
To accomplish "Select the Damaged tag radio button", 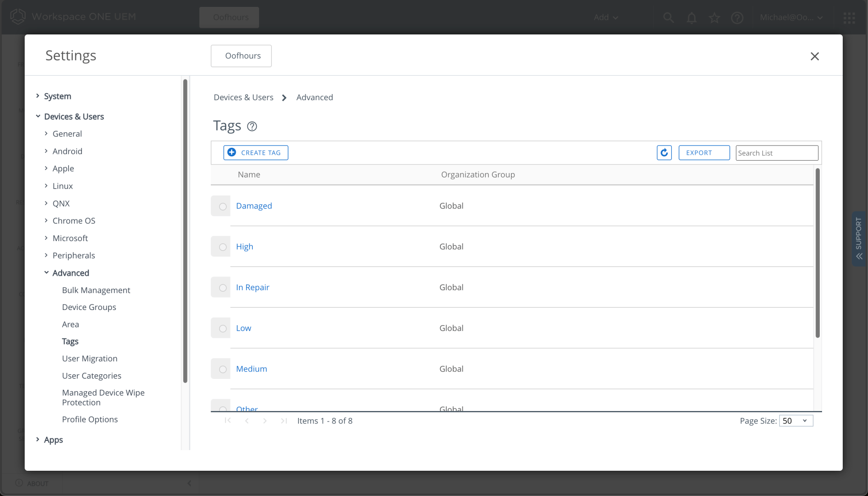I will point(223,207).
